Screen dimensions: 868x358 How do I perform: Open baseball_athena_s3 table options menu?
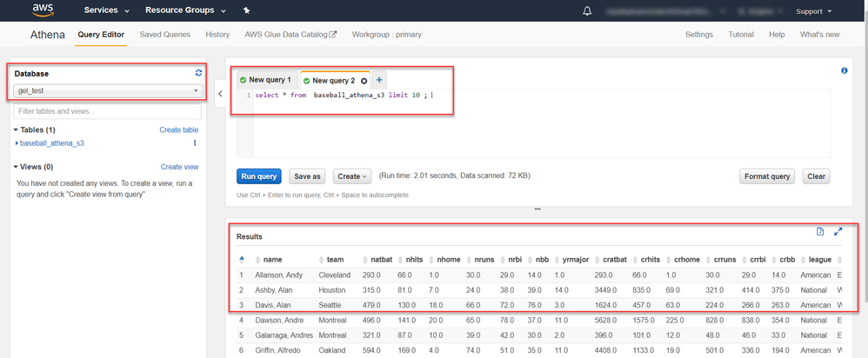click(x=195, y=143)
